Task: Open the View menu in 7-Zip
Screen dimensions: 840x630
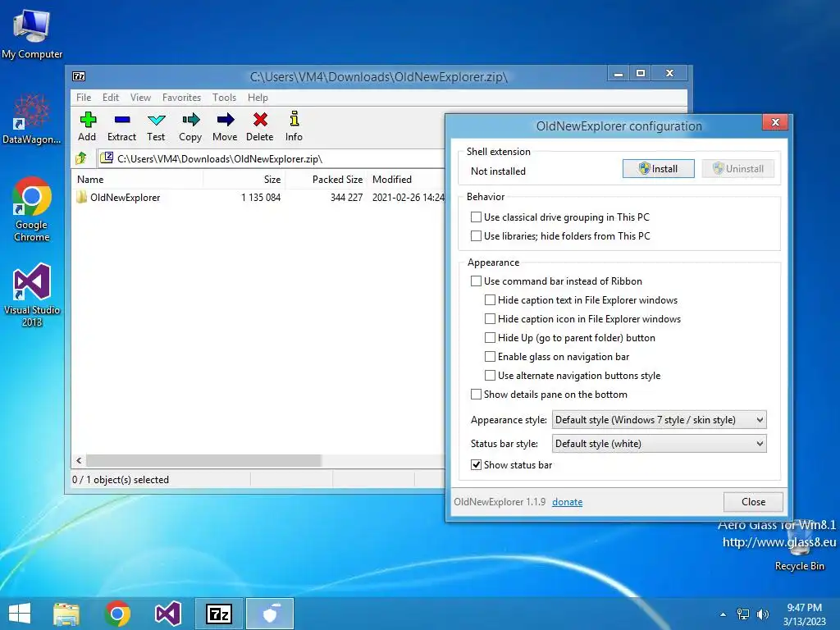Action: pos(140,98)
